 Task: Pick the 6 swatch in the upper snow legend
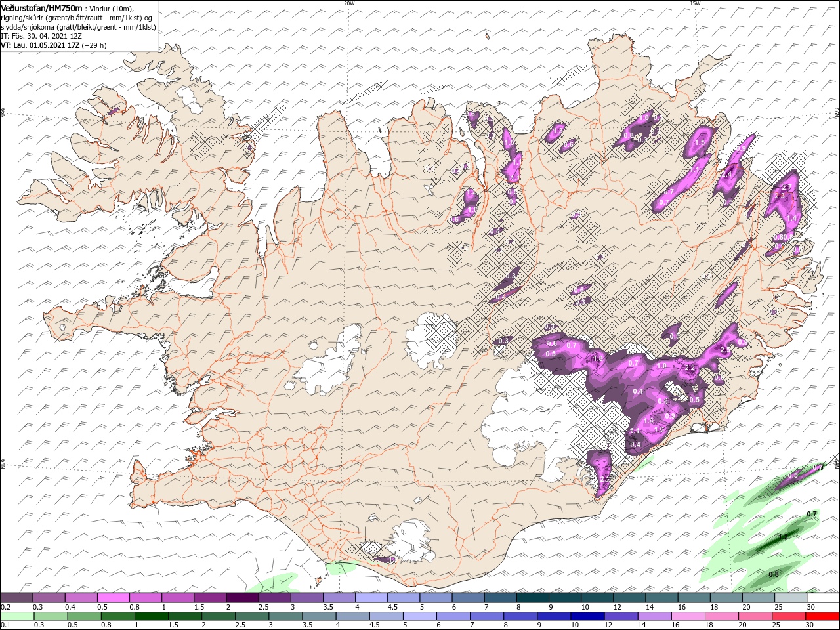468,598
